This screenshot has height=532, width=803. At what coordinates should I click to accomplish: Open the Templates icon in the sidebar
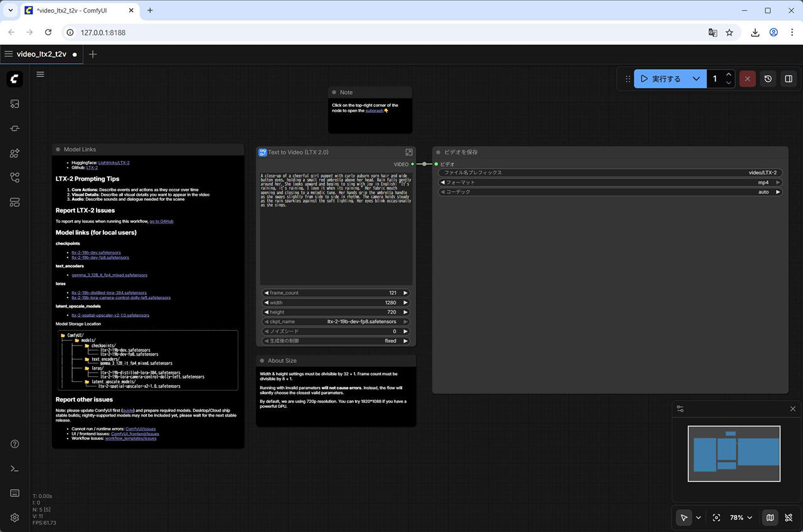(x=15, y=202)
